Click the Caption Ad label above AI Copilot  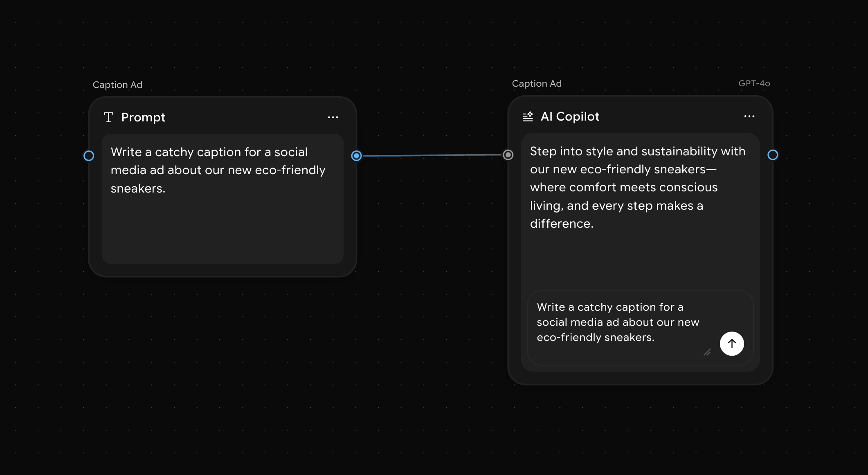point(537,83)
